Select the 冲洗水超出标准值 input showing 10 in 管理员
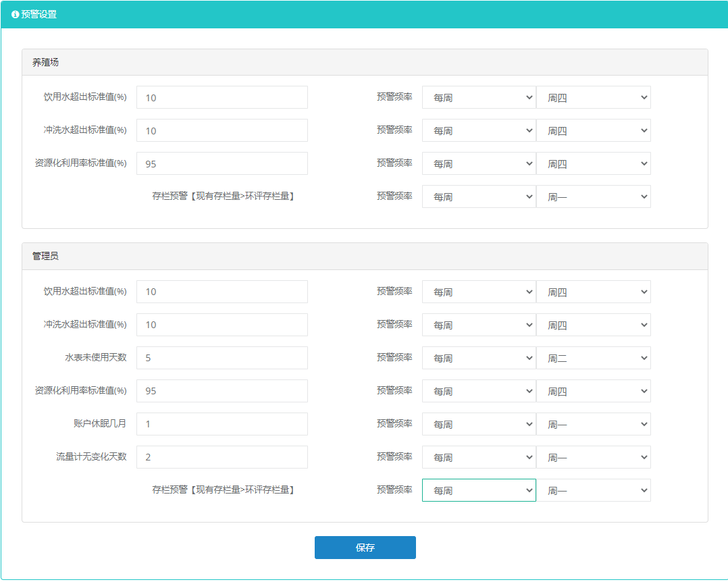 click(x=222, y=325)
